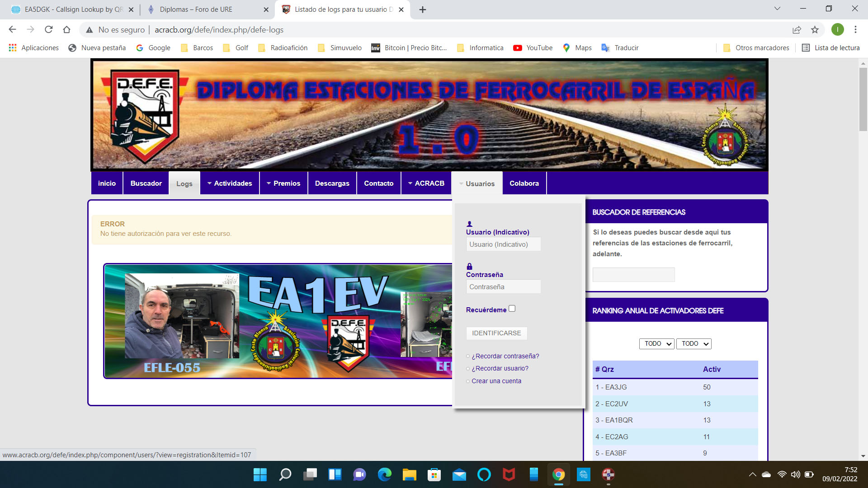Click the Qrz column header
Screen dimensions: 868x488
click(605, 369)
